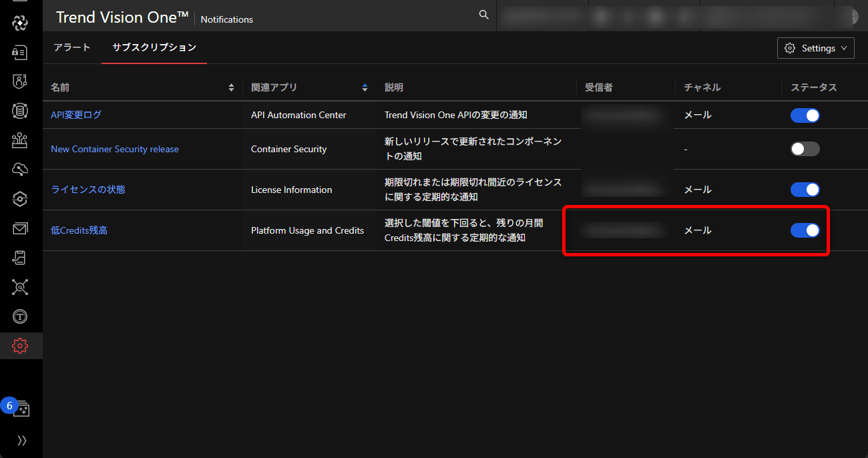This screenshot has height=458, width=868.
Task: Expand the collapsed sidebar using the chevron
Action: click(x=20, y=440)
